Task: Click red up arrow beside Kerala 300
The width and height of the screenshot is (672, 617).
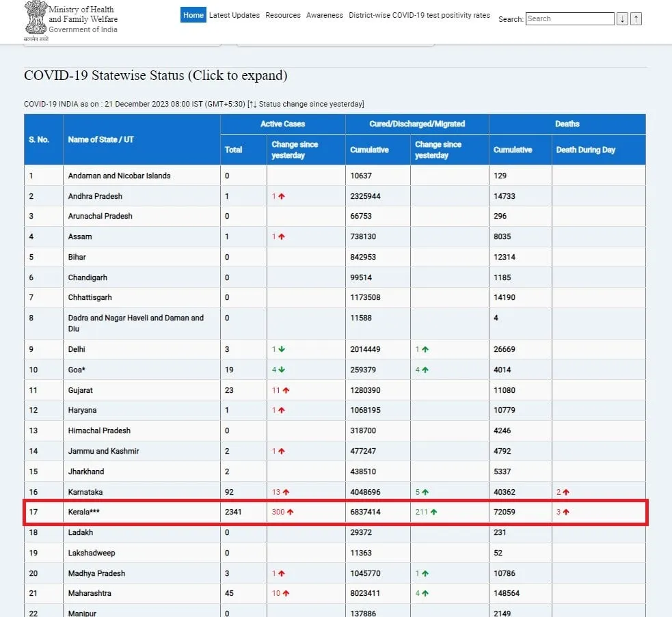Action: [290, 512]
